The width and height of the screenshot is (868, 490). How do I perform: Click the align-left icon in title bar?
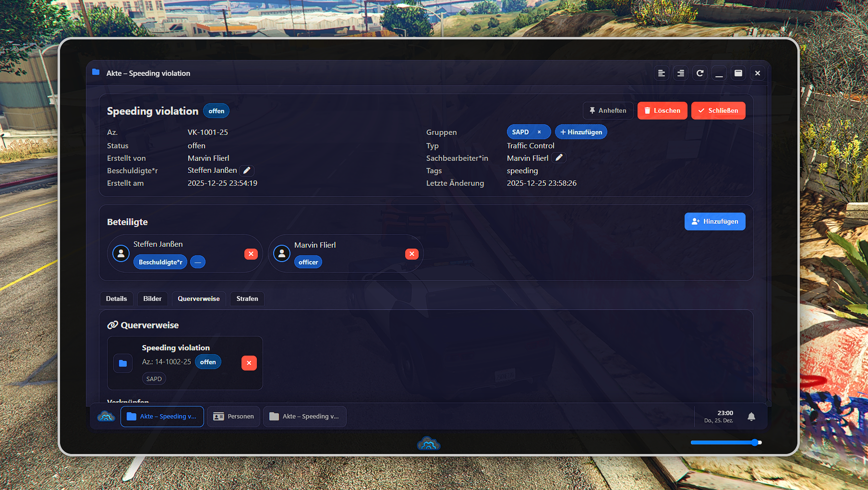point(661,73)
